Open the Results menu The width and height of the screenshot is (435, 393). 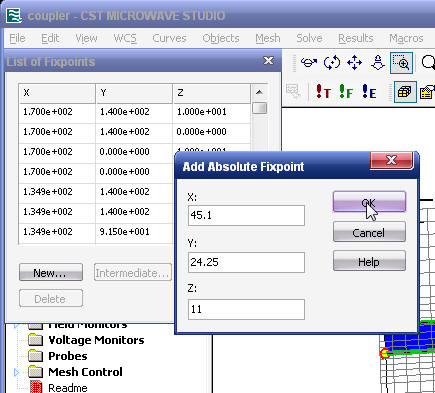tap(356, 38)
